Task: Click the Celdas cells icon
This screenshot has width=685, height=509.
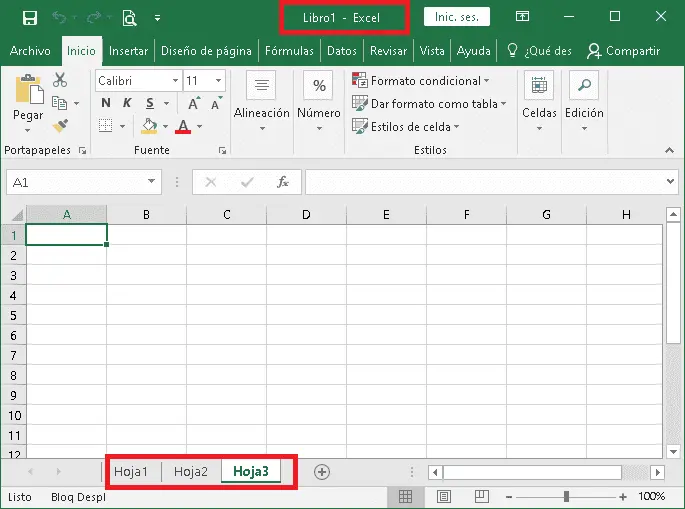Action: pyautogui.click(x=539, y=87)
